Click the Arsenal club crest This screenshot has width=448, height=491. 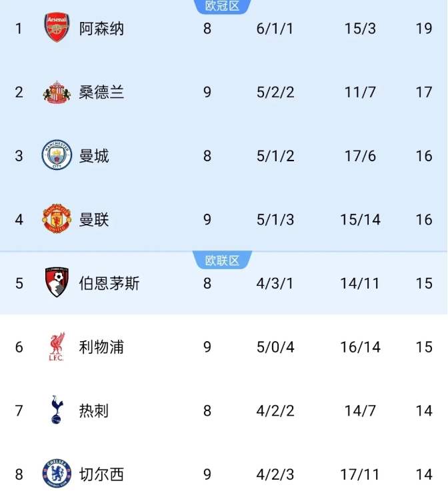click(x=57, y=29)
